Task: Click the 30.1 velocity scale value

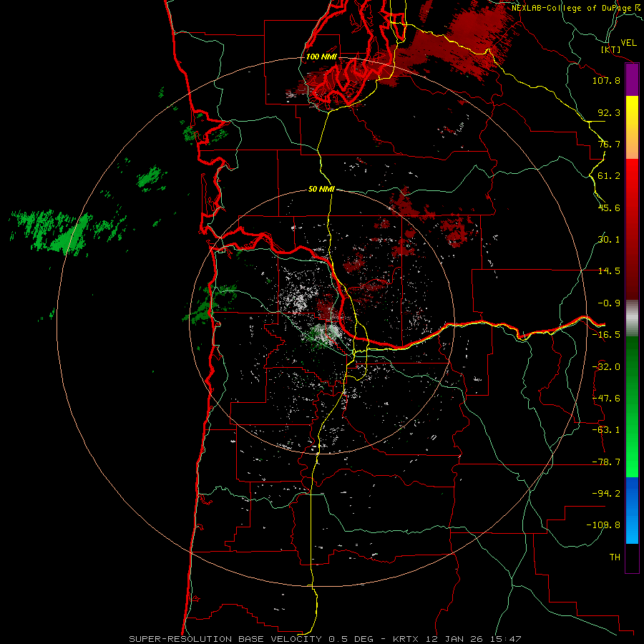Action: click(x=609, y=240)
